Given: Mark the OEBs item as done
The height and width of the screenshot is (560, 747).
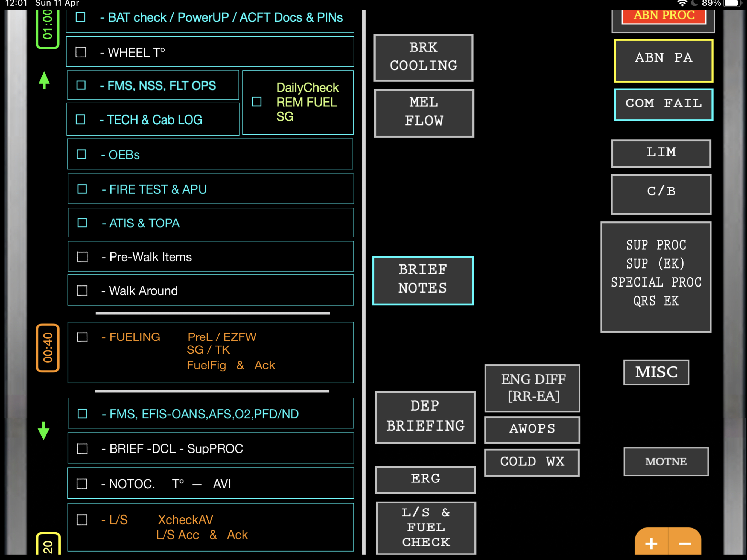Looking at the screenshot, I should tap(81, 154).
